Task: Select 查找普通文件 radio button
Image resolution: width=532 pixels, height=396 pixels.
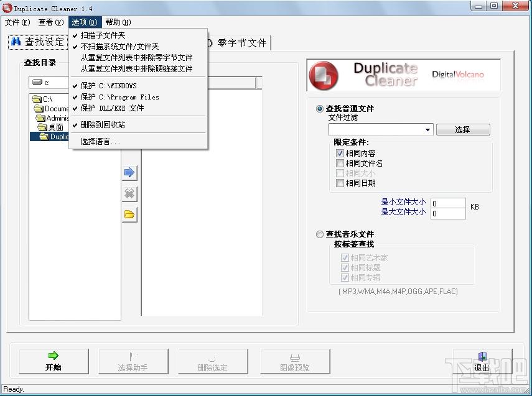Action: [319, 109]
